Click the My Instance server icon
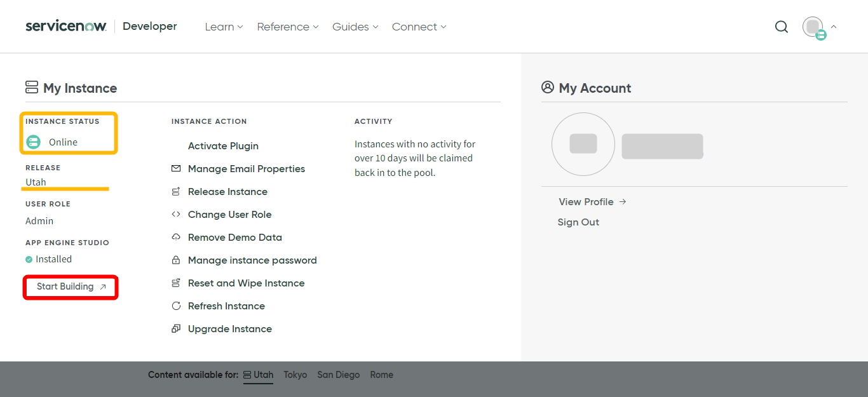868x397 pixels. click(31, 87)
